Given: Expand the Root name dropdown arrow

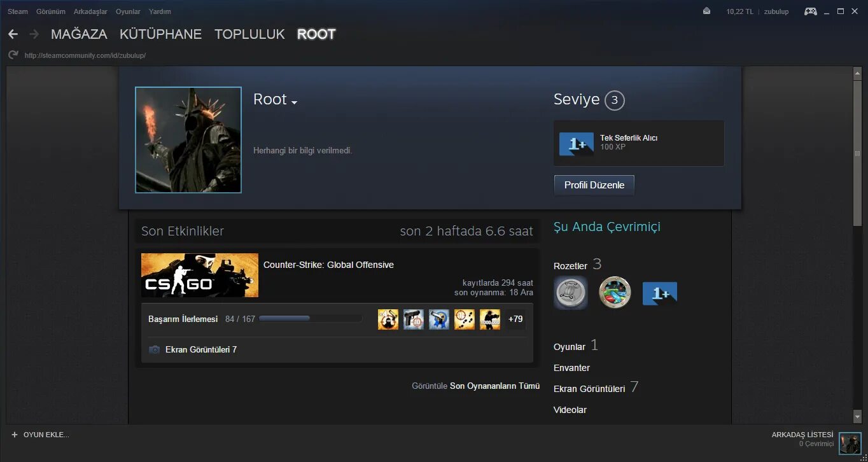Looking at the screenshot, I should (294, 102).
